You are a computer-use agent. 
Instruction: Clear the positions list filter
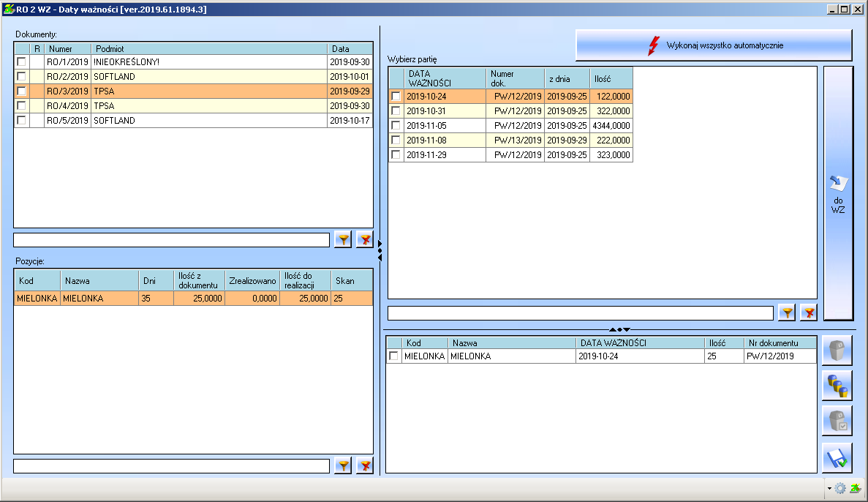point(365,465)
